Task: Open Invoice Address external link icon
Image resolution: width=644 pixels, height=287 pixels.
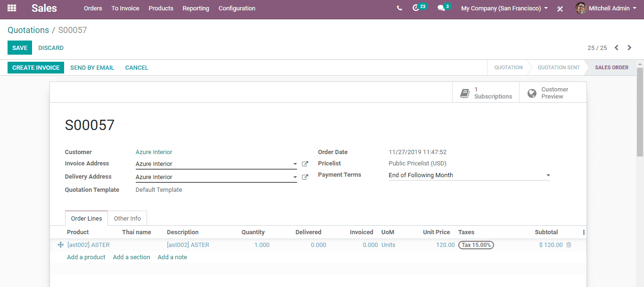Action: pos(305,164)
